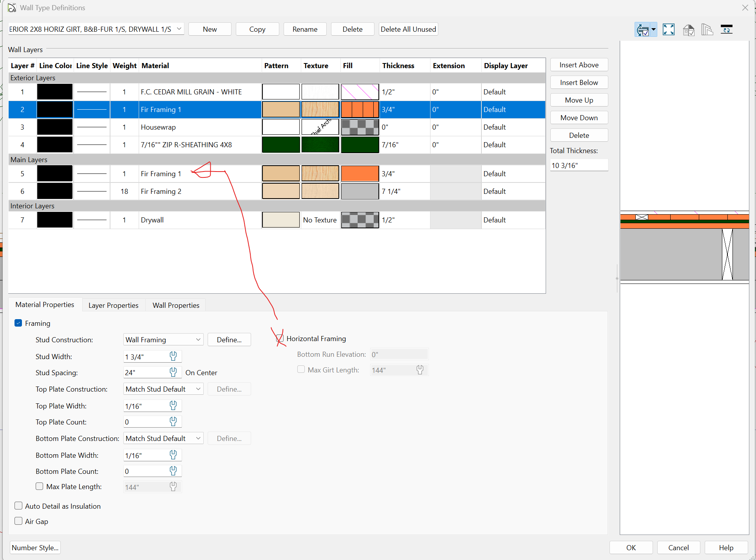This screenshot has width=756, height=560.
Task: Open the Wall Properties tab
Action: click(x=176, y=305)
